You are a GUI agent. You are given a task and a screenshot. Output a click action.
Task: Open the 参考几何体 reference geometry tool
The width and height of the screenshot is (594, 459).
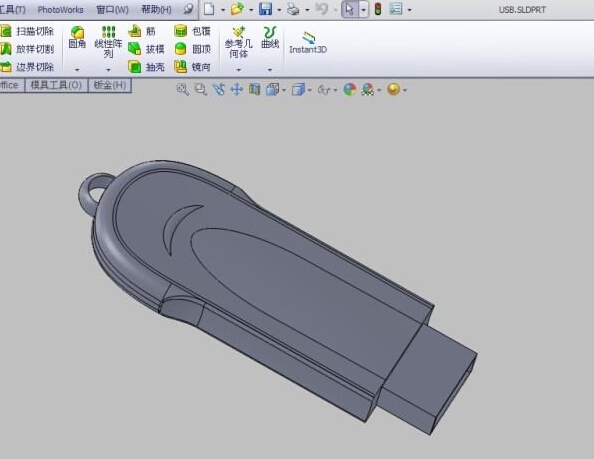(x=239, y=42)
